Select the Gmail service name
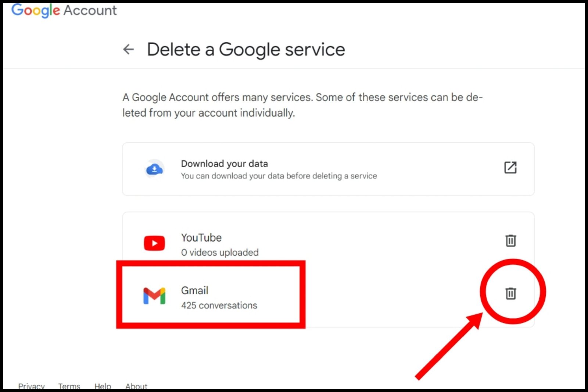The height and width of the screenshot is (392, 588). pos(195,291)
